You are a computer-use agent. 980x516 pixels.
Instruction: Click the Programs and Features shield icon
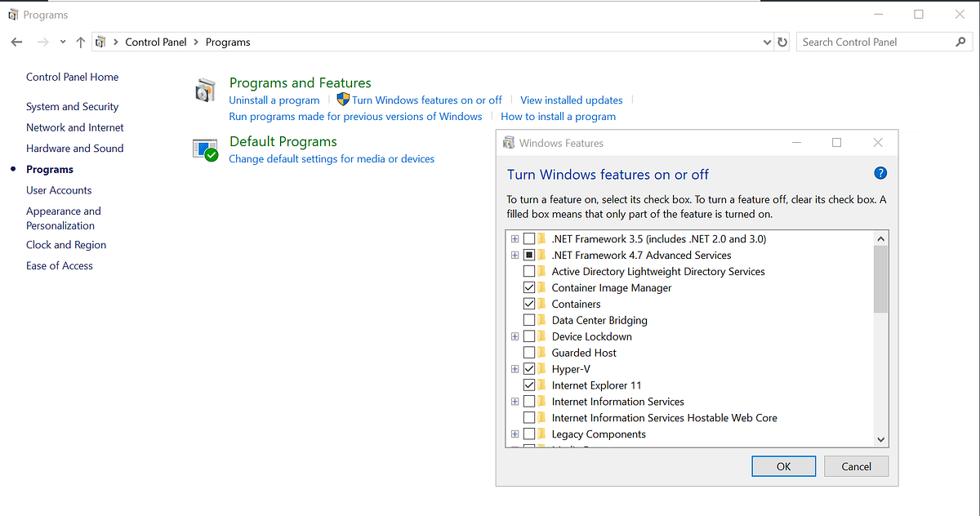[x=205, y=90]
